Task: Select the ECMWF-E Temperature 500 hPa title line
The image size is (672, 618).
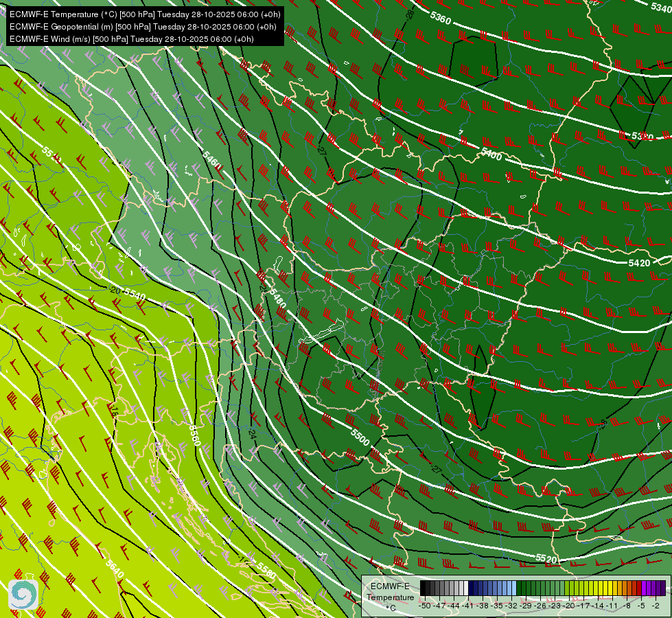Action: (145, 14)
